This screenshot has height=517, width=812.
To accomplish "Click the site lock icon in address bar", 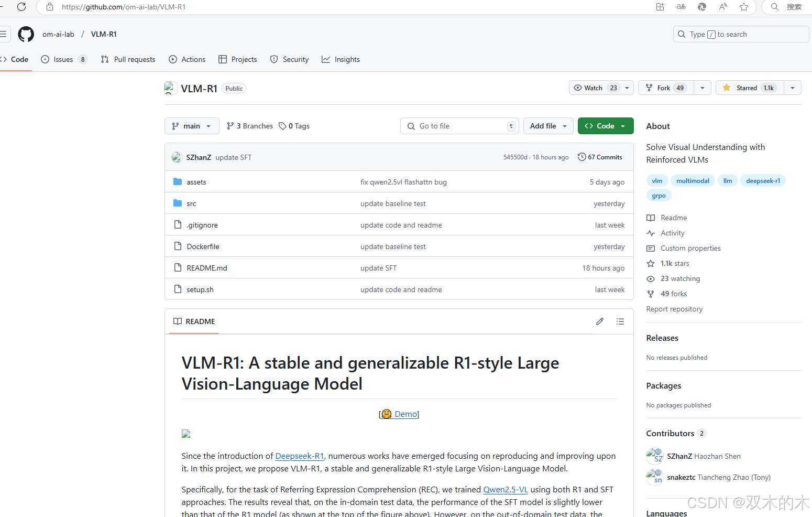I will [50, 7].
